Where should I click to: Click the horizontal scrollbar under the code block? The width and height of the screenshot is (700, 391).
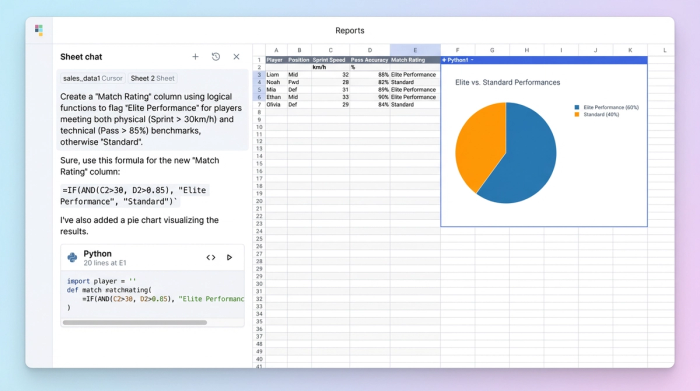click(x=135, y=322)
